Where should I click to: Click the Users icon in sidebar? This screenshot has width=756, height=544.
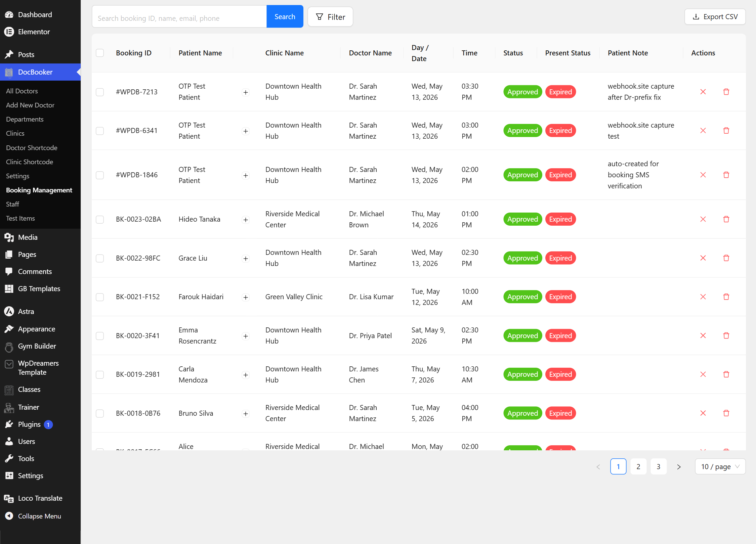pos(9,441)
